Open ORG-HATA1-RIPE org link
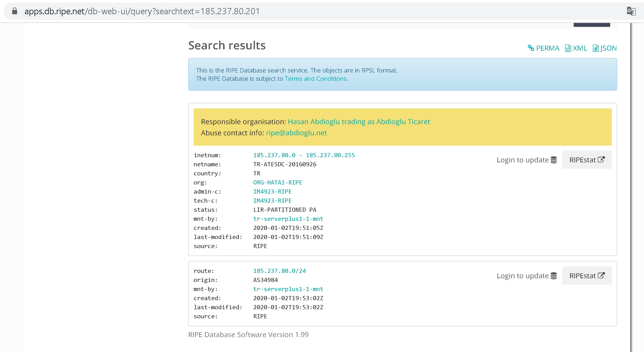This screenshot has height=352, width=644. [277, 182]
